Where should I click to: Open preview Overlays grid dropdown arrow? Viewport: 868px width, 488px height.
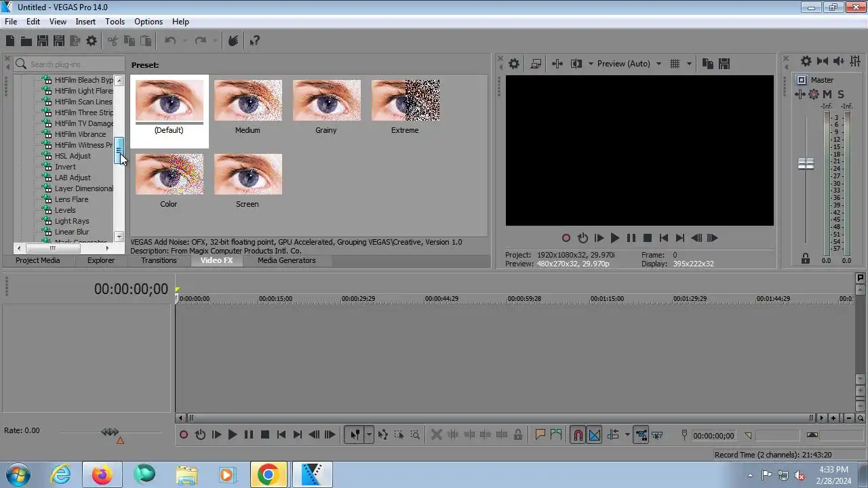click(689, 64)
